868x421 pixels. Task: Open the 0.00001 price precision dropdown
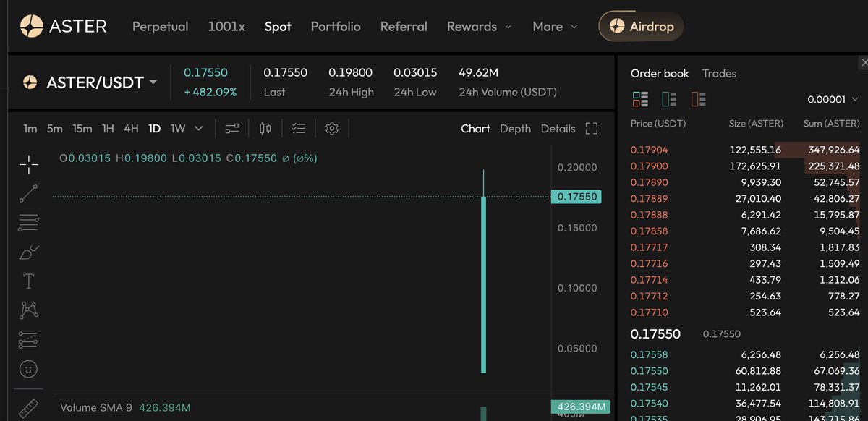coord(834,99)
